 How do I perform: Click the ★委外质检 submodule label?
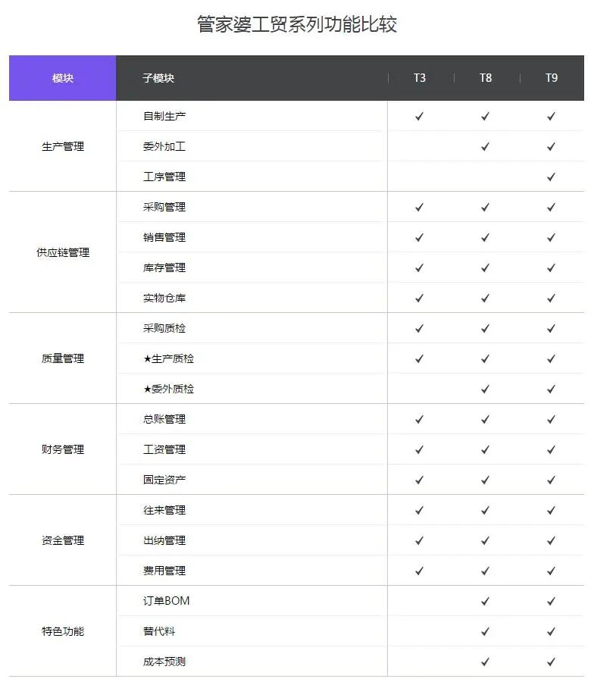pyautogui.click(x=168, y=389)
